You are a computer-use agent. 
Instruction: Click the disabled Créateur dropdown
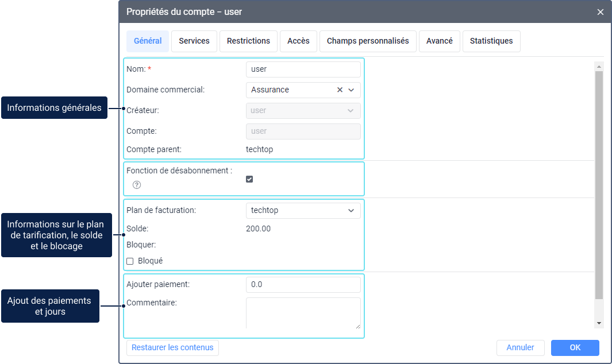tap(303, 111)
